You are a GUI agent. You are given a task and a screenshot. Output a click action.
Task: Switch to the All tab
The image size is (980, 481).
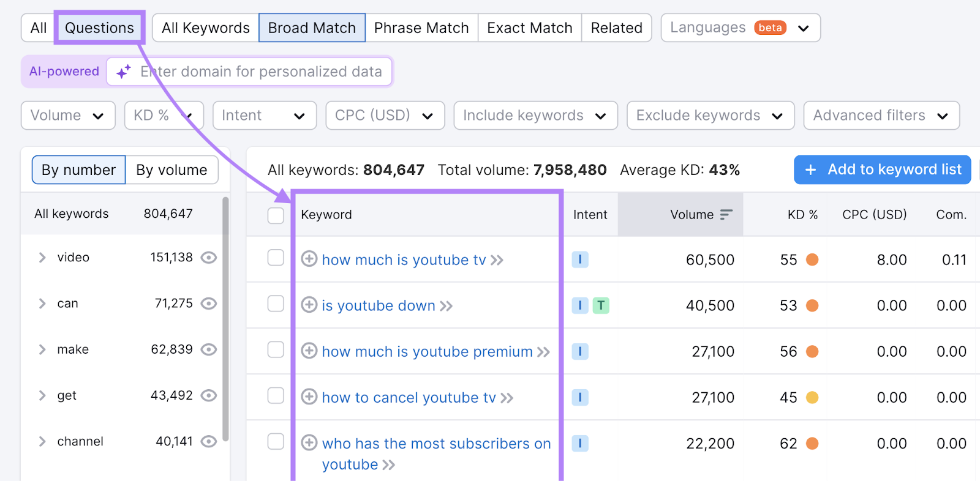(39, 28)
